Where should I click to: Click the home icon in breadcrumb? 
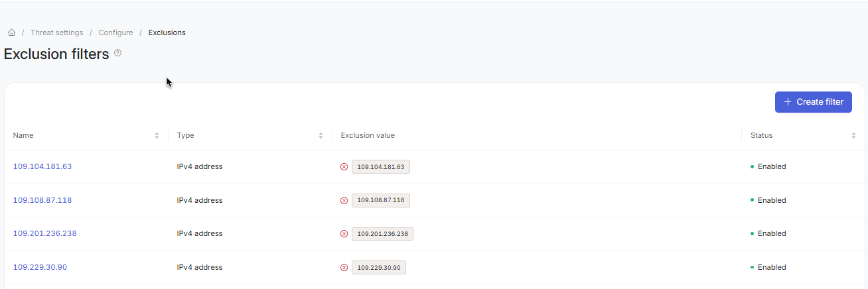(11, 32)
